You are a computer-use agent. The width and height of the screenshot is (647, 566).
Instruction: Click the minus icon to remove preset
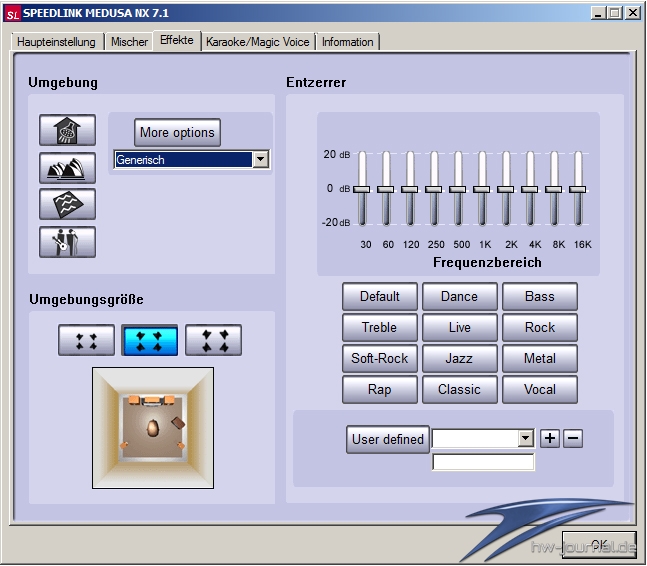point(573,438)
